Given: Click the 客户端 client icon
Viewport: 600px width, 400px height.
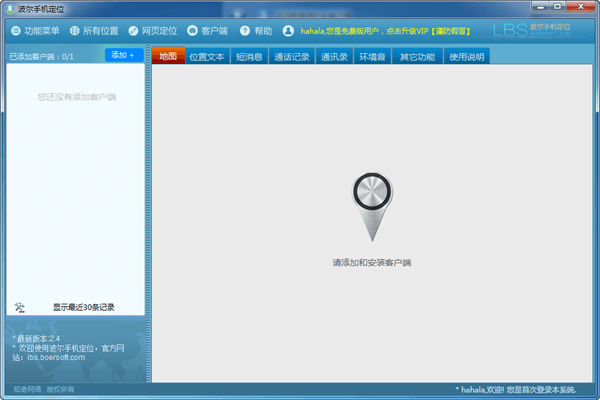Looking at the screenshot, I should pyautogui.click(x=192, y=31).
